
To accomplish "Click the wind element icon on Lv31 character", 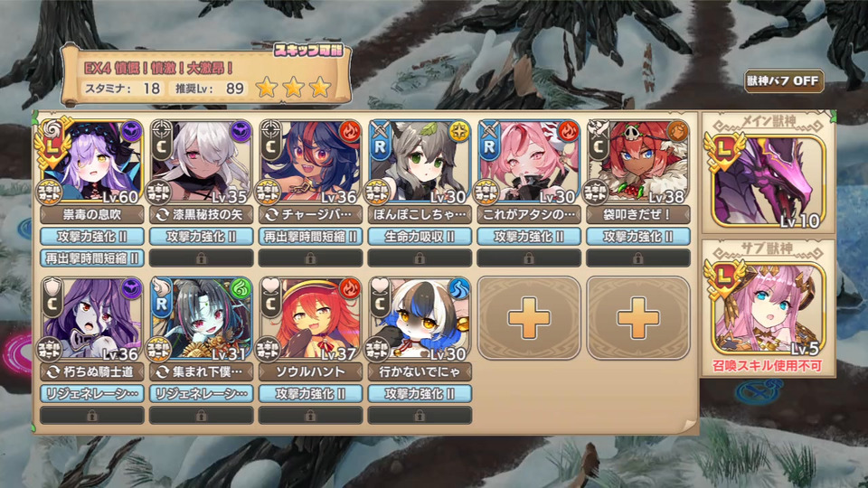I will [241, 289].
